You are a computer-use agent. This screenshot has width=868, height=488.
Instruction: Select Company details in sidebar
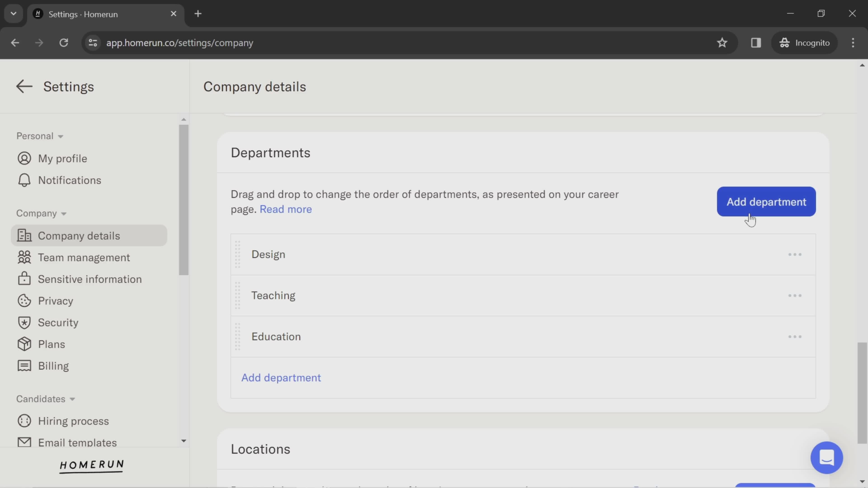coord(89,235)
